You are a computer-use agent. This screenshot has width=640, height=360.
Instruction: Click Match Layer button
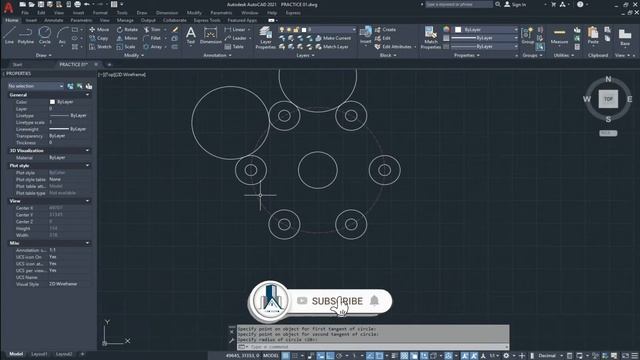(x=332, y=47)
